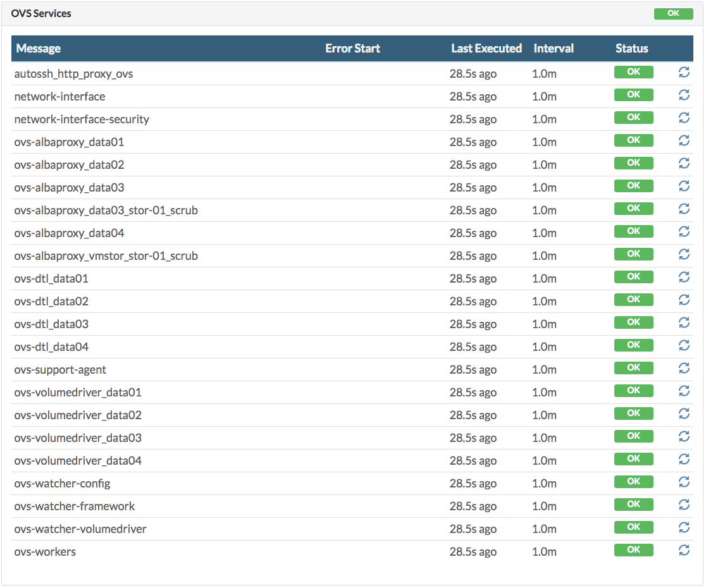This screenshot has width=706, height=588.
Task: Select the ovs-watcher-config service name
Action: (62, 484)
